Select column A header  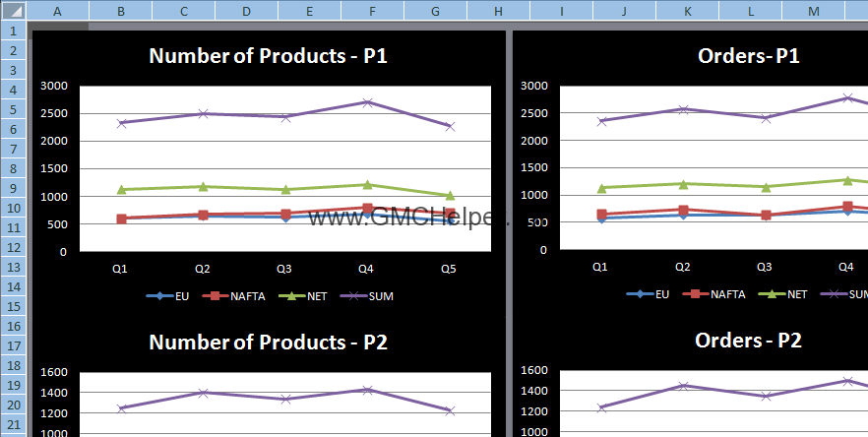tap(56, 10)
